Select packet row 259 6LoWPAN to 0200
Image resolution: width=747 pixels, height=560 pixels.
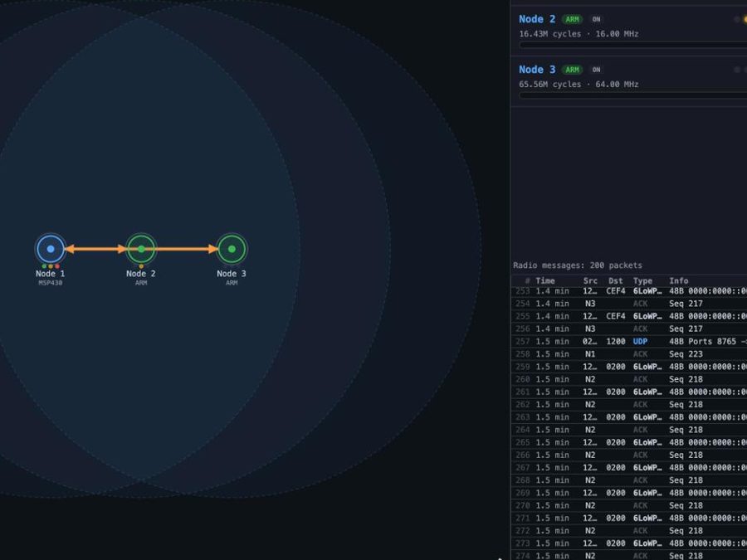pos(629,367)
